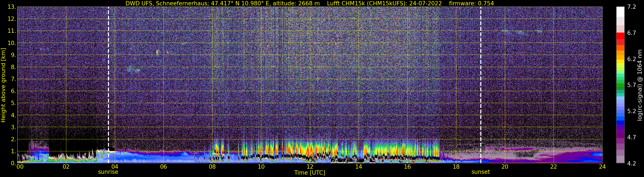Click the 'Time [UTC]' axis label
Screen dimensions: 644x177
[310, 173]
